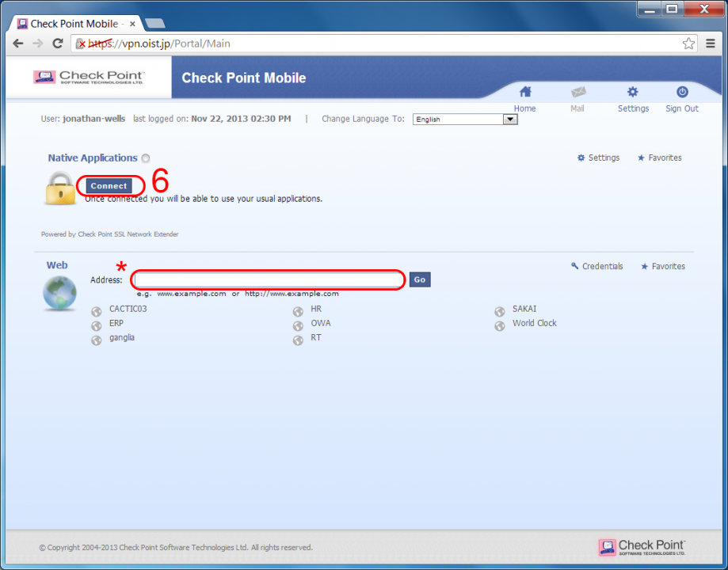The width and height of the screenshot is (728, 570).
Task: Click the Go button next to Address
Action: pyautogui.click(x=420, y=279)
